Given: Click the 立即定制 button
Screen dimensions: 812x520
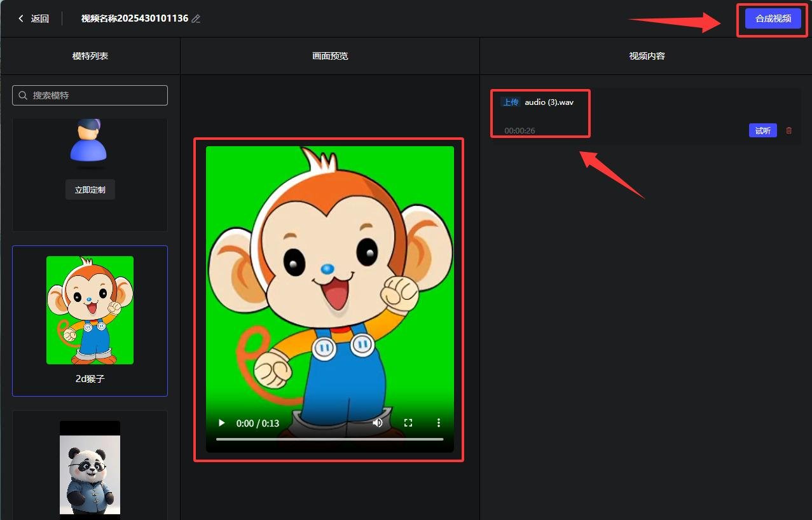Looking at the screenshot, I should point(90,189).
